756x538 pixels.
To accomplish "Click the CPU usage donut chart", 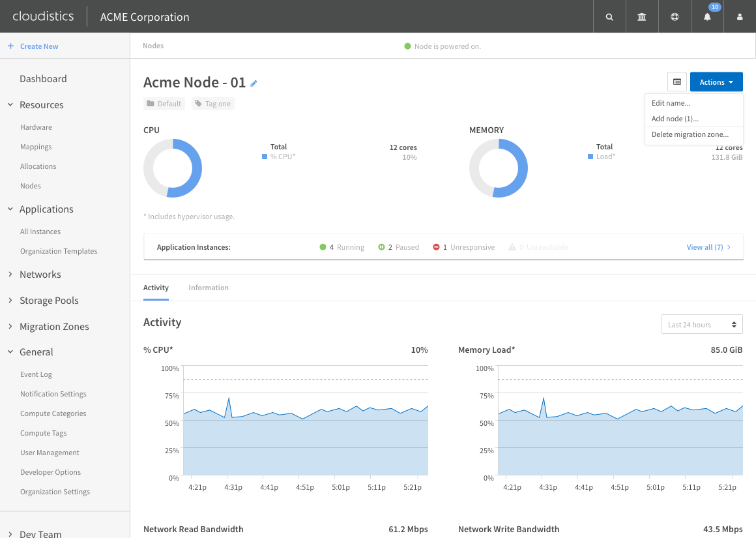I will point(173,168).
